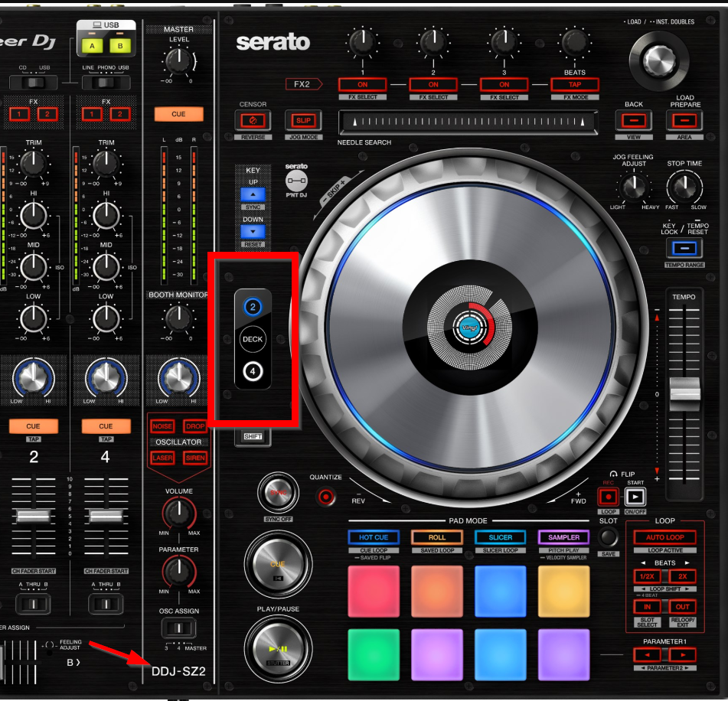Click the SYNC round button
Image resolution: width=728 pixels, height=701 pixels.
[x=279, y=493]
